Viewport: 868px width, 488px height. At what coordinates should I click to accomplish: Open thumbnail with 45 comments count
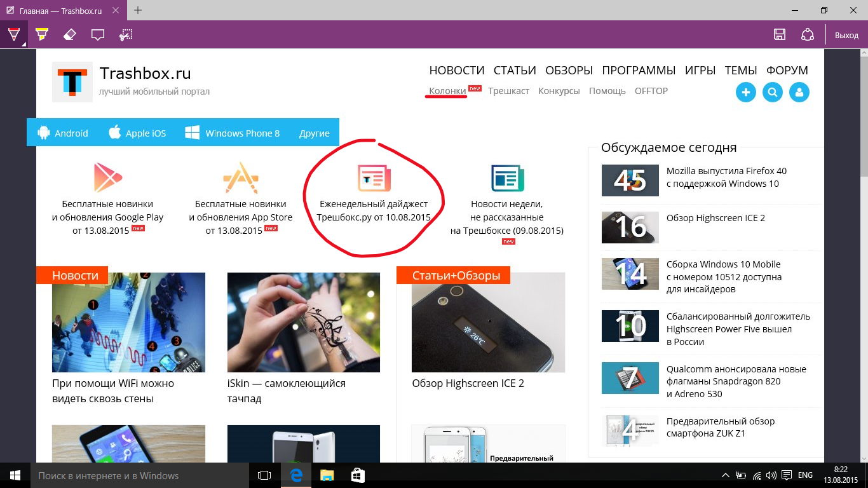point(630,180)
